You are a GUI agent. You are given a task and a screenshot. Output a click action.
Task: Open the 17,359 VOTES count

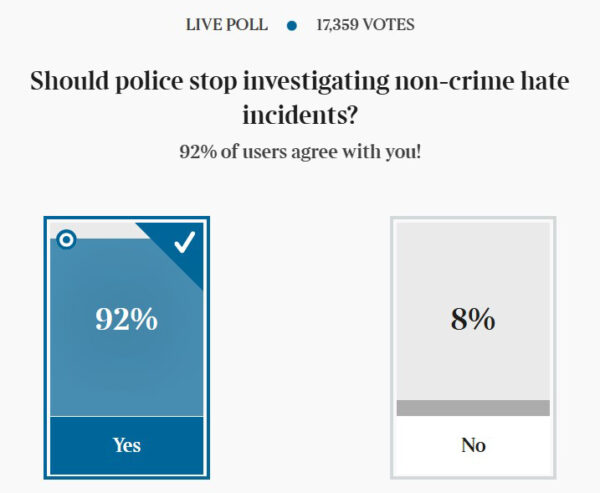coord(365,25)
